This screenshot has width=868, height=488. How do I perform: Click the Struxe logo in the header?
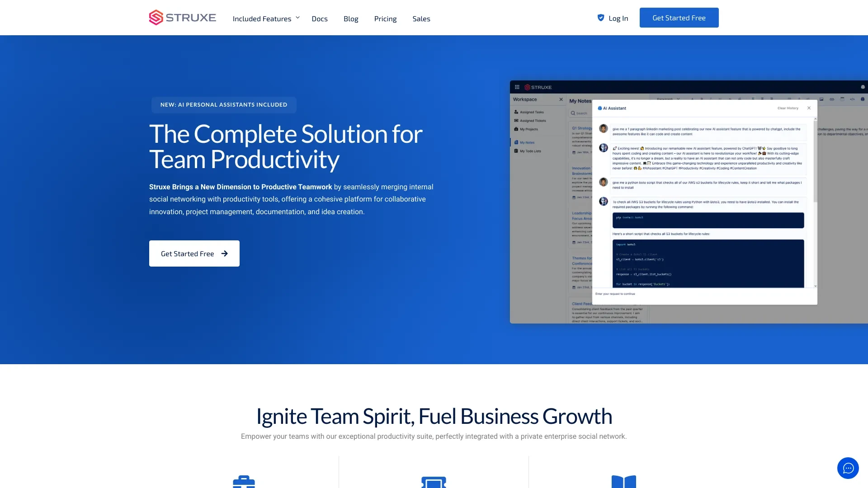[183, 17]
